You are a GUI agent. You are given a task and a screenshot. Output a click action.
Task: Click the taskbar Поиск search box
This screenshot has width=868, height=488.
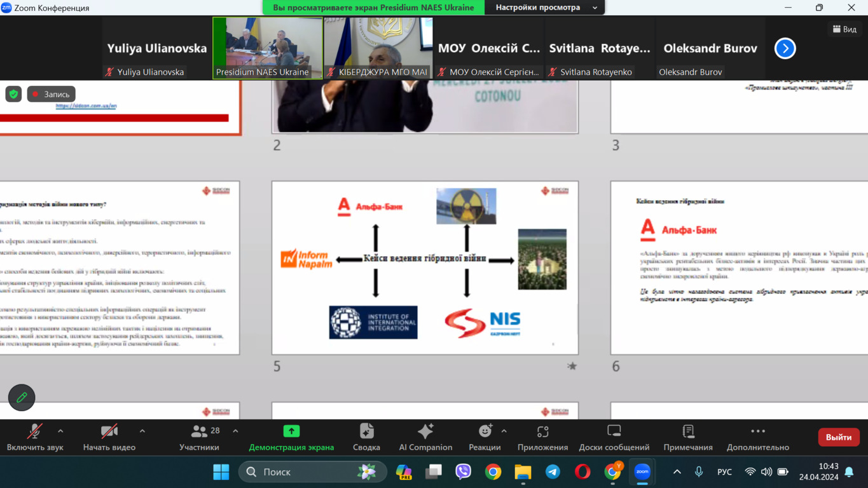tap(312, 472)
